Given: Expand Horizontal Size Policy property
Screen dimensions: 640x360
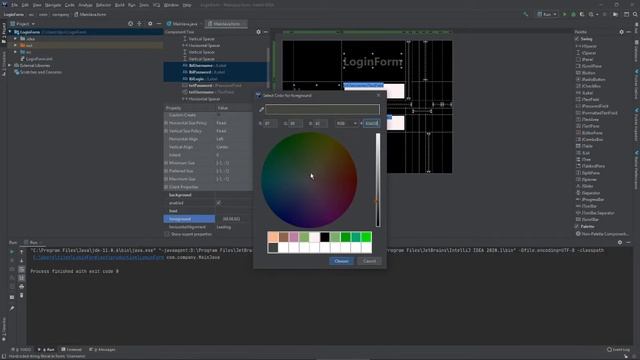Looking at the screenshot, I should 166,123.
